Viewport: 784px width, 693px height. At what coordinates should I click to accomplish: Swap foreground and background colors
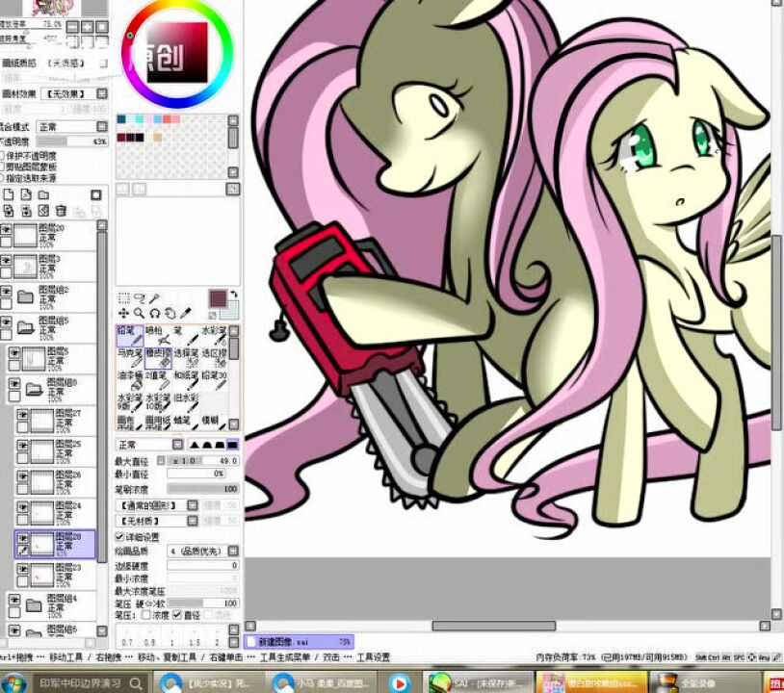[x=233, y=295]
